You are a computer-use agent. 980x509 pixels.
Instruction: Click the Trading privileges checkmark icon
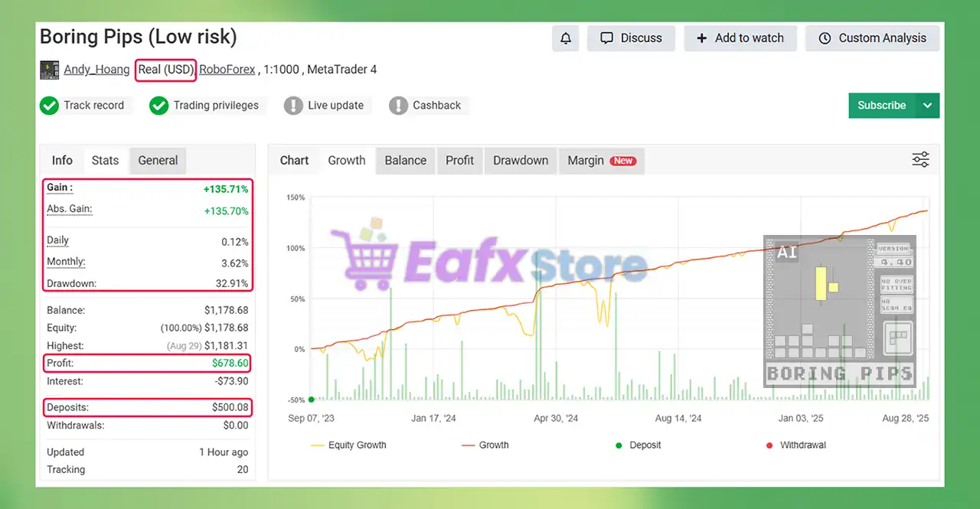click(159, 106)
